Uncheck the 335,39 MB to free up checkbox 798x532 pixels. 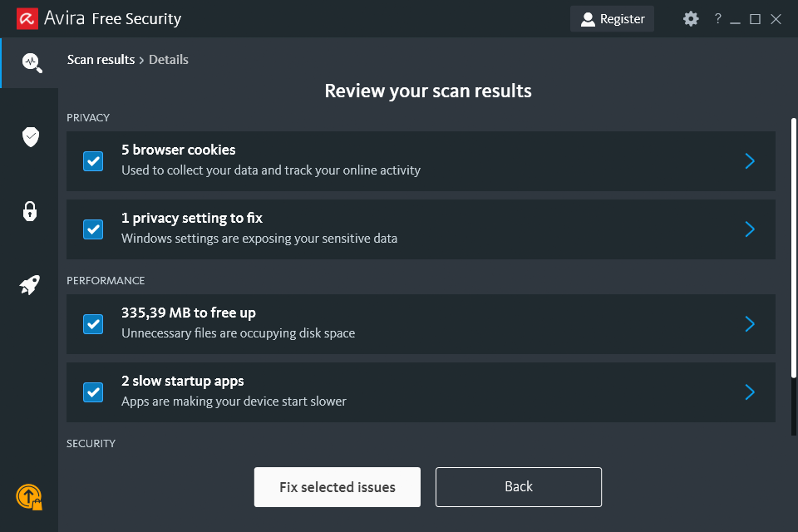click(93, 324)
